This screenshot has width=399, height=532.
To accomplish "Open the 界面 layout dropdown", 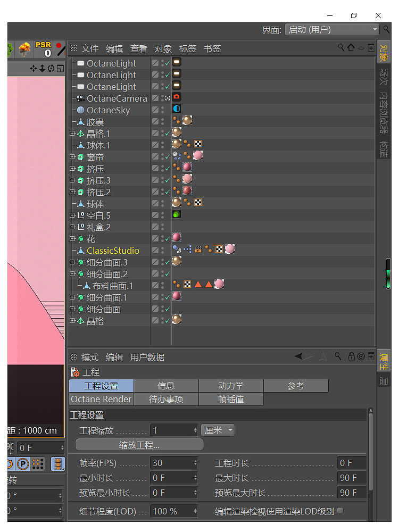I will 332,30.
